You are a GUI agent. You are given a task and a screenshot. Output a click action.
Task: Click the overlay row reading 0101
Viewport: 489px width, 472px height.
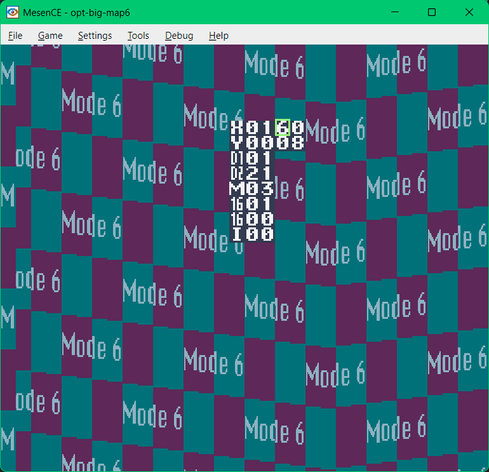pyautogui.click(x=252, y=158)
